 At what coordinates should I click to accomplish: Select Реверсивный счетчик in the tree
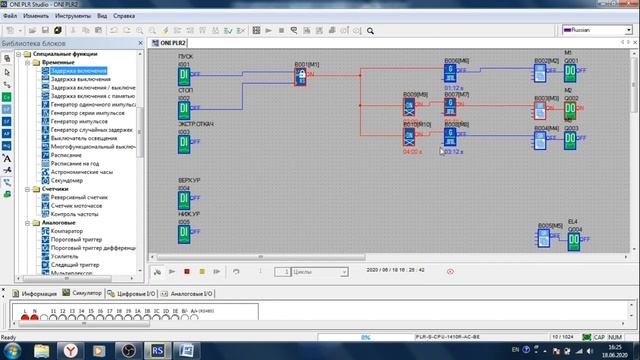pos(79,197)
